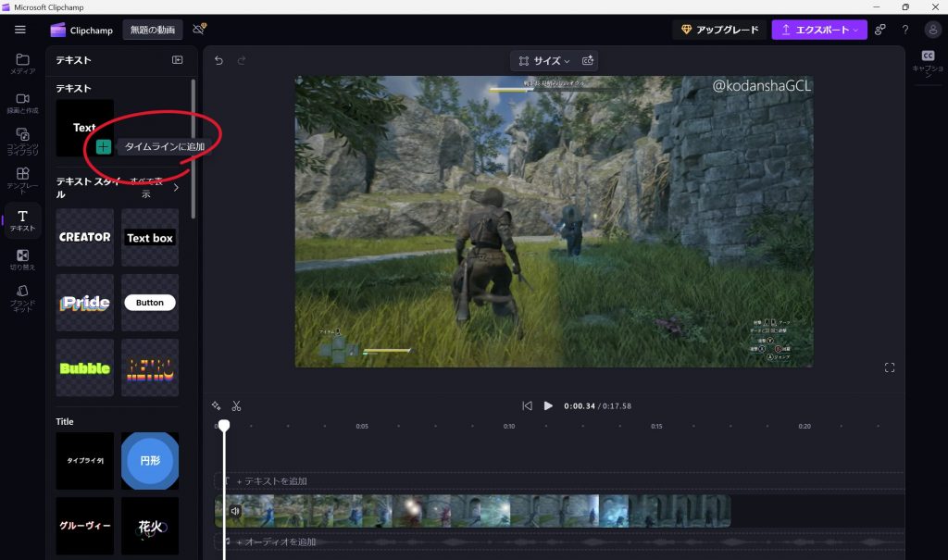Click the 0:10 mark on the timeline ruler
Viewport: 948px width, 560px height.
pos(509,427)
